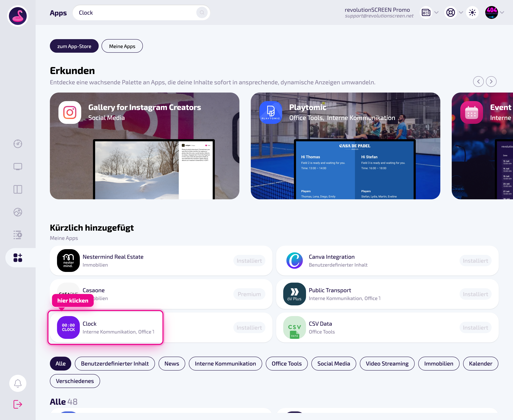Switch to the zum App-Store tab
Viewport: 513px width, 420px height.
click(74, 46)
